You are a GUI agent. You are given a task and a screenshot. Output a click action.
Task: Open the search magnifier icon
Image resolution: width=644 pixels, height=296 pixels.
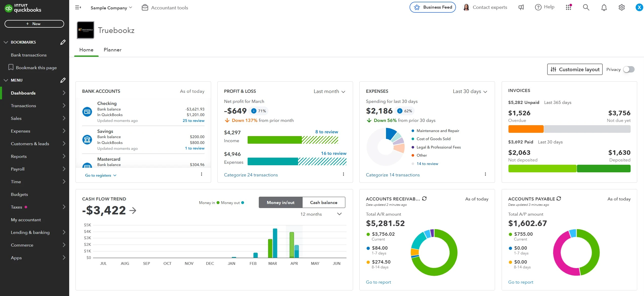click(x=586, y=7)
